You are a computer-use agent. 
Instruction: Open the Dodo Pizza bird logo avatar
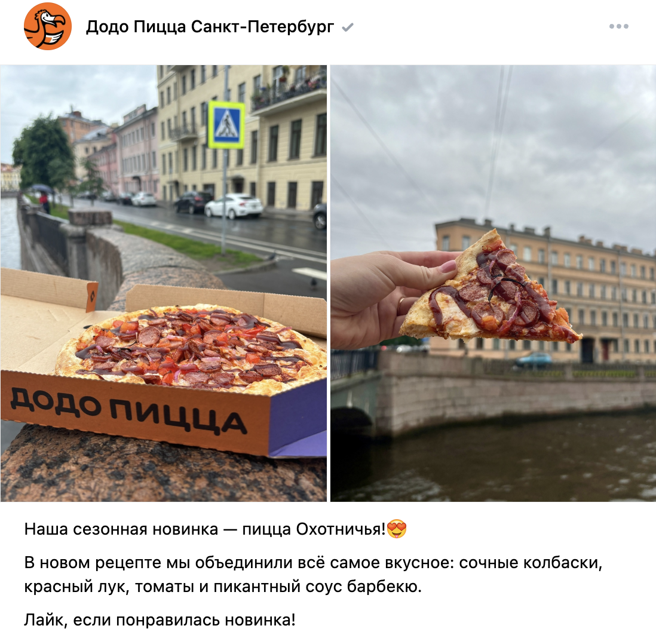coord(48,26)
